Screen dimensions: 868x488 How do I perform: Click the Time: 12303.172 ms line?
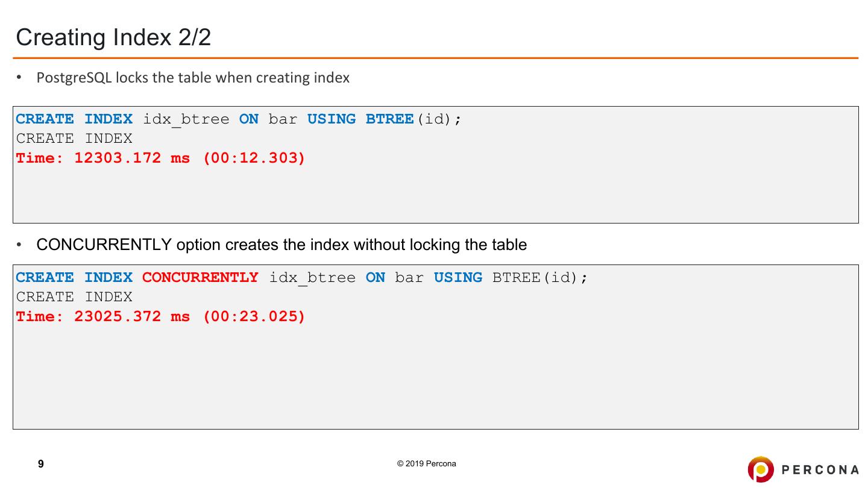pyautogui.click(x=161, y=158)
